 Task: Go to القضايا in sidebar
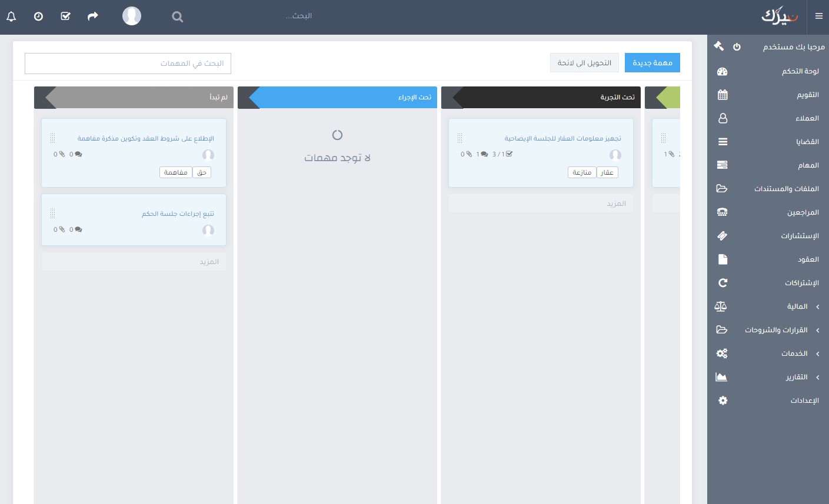[807, 142]
